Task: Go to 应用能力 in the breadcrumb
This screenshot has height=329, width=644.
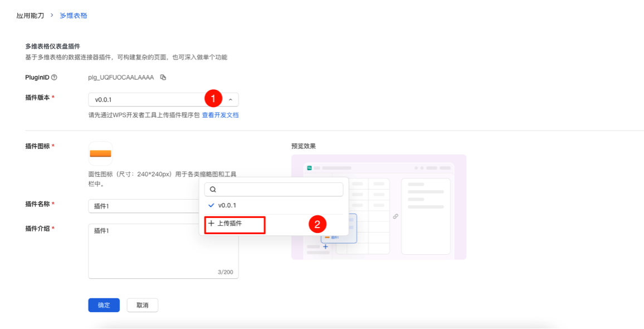Action: (30, 16)
